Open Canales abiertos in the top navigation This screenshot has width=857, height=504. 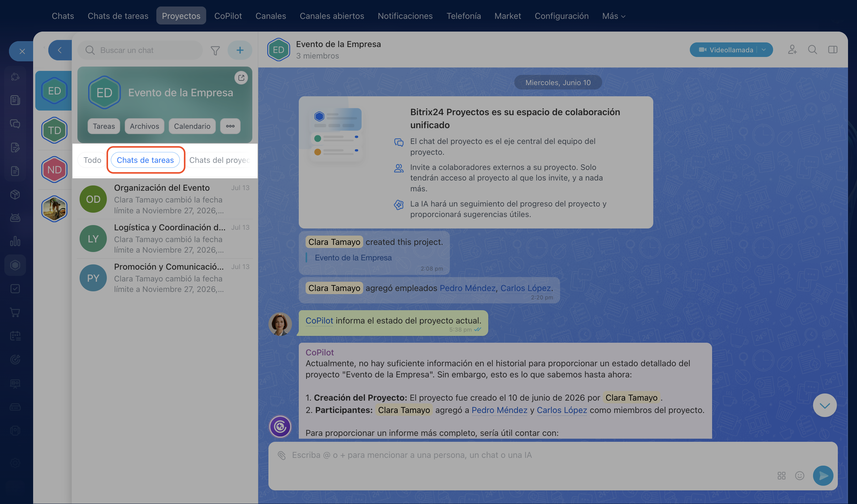332,16
